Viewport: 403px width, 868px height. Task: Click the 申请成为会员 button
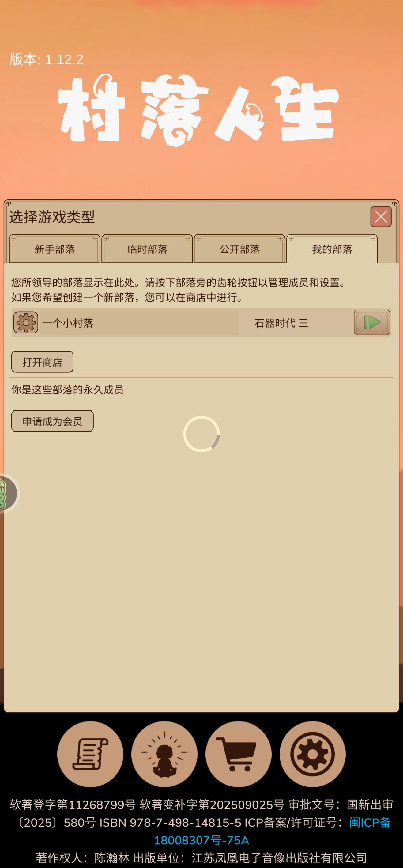coord(53,421)
